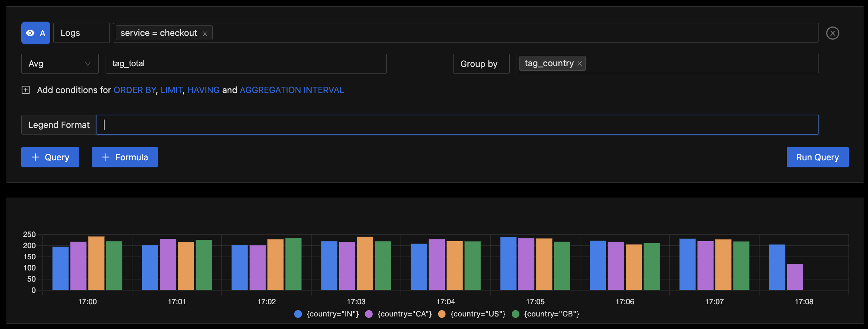
Task: Focus the Legend Format input
Action: (x=458, y=125)
